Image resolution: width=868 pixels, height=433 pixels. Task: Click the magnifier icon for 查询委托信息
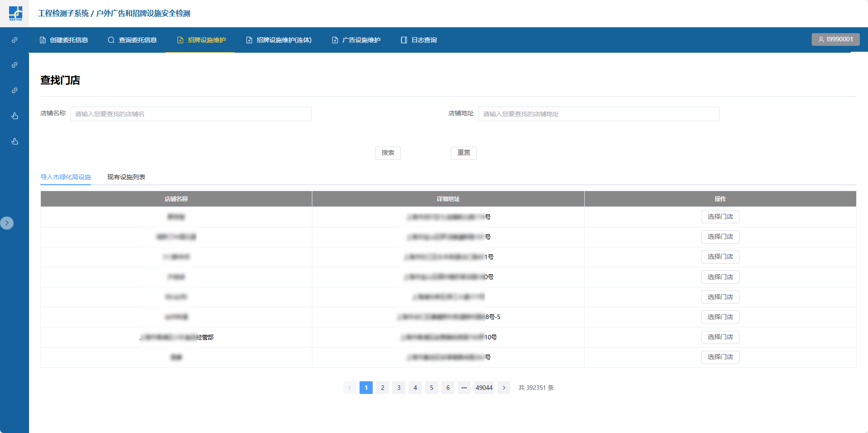coord(111,40)
